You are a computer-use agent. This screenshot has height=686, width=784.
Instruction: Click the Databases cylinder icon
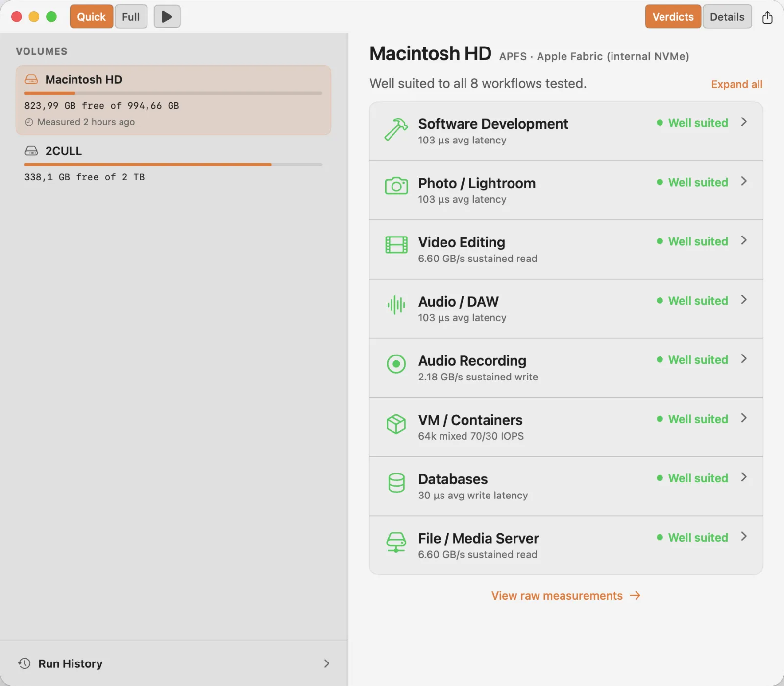coord(396,483)
